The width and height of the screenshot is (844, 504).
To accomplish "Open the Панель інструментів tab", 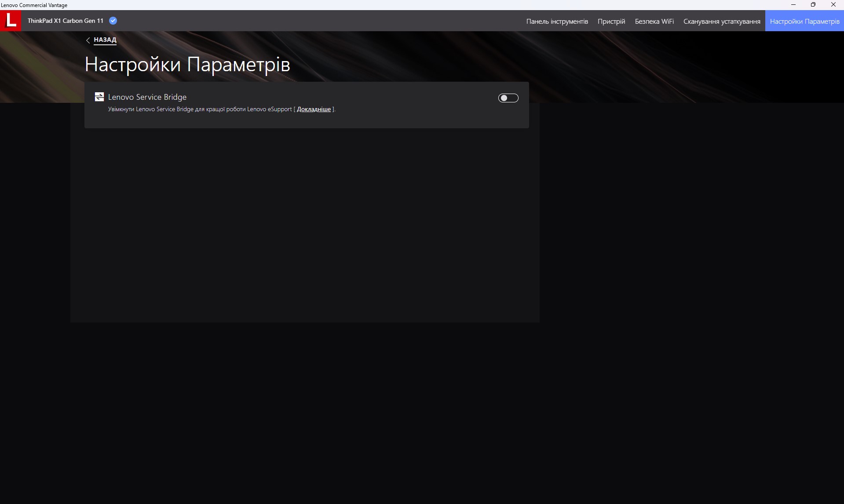I will click(x=557, y=21).
